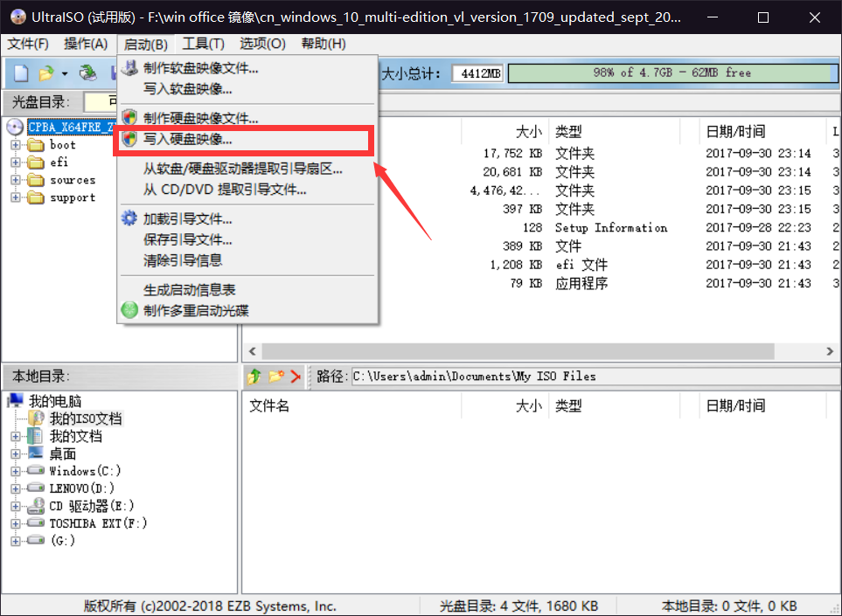Go up one folder in local directory
The width and height of the screenshot is (842, 616).
(x=254, y=376)
